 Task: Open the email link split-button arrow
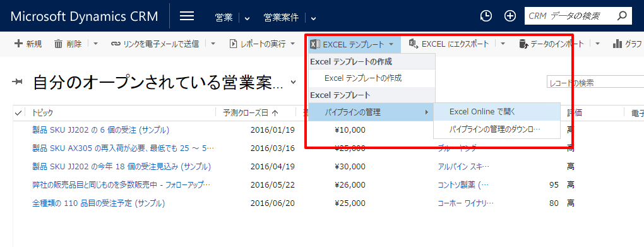tap(213, 44)
